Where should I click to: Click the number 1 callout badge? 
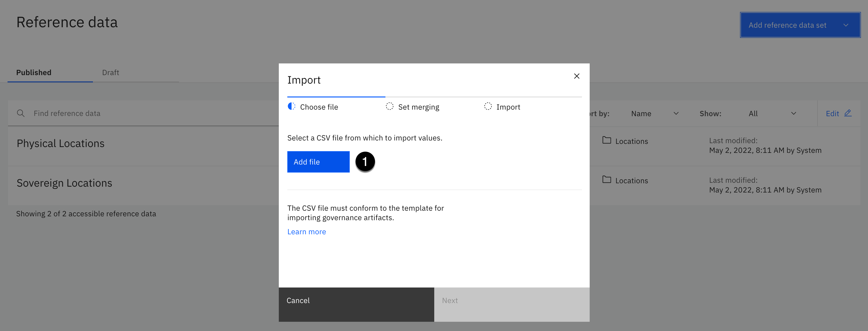coord(365,162)
